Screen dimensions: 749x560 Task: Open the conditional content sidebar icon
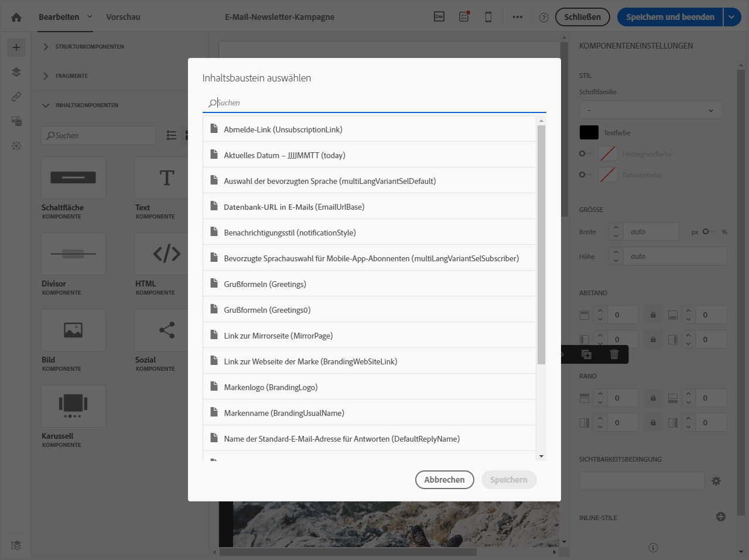16,146
